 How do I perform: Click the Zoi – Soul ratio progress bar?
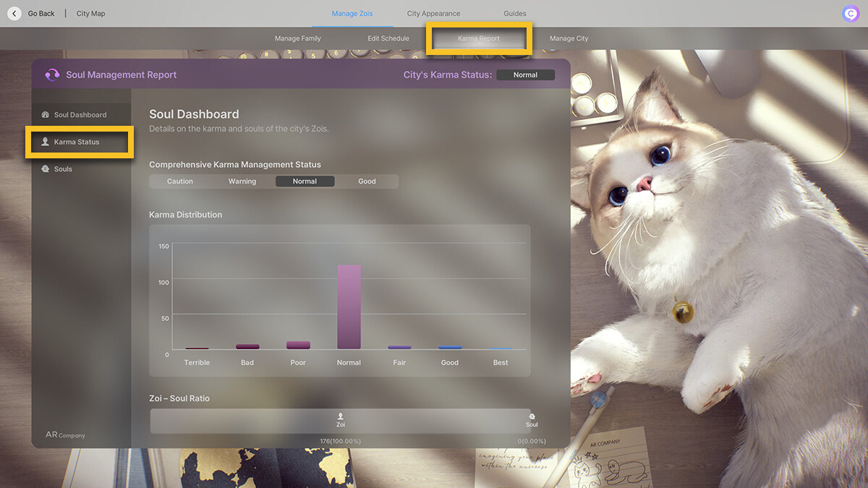[x=341, y=421]
